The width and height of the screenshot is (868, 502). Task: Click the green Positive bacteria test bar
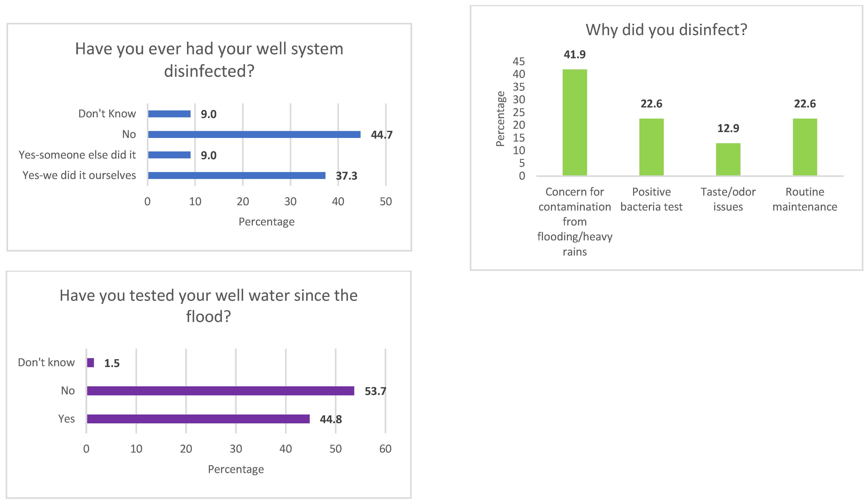click(651, 147)
